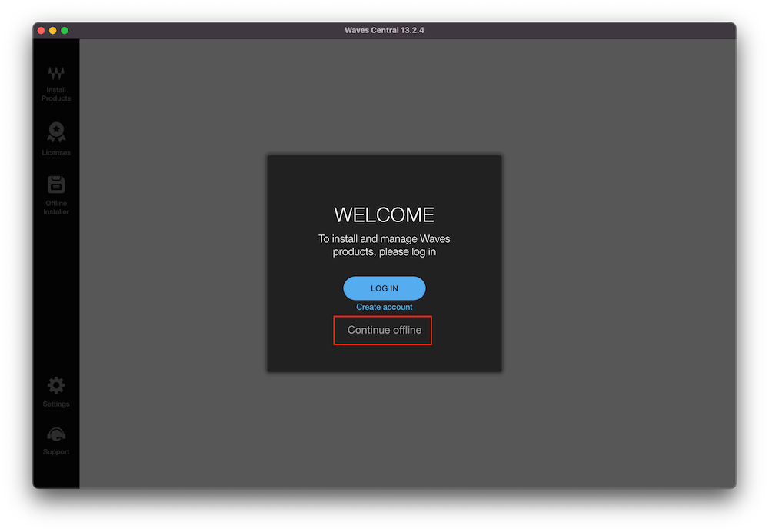Click the green zoom window control
This screenshot has height=532, width=769.
65,30
